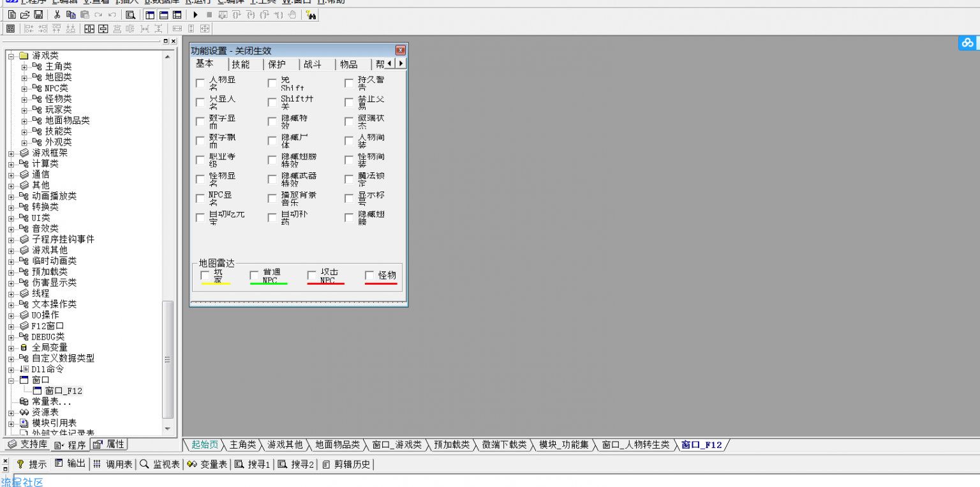Open the 输出 bottom panel tab
980x487 pixels.
pos(70,464)
